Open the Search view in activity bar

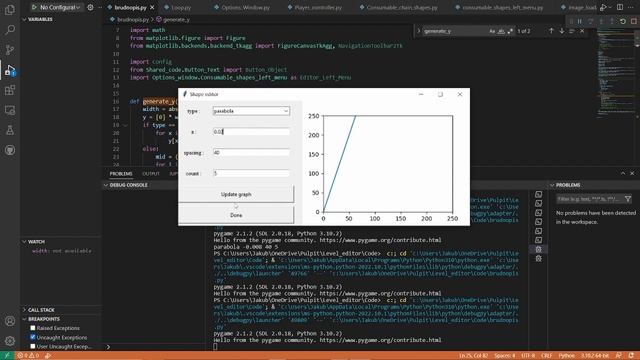(x=10, y=29)
